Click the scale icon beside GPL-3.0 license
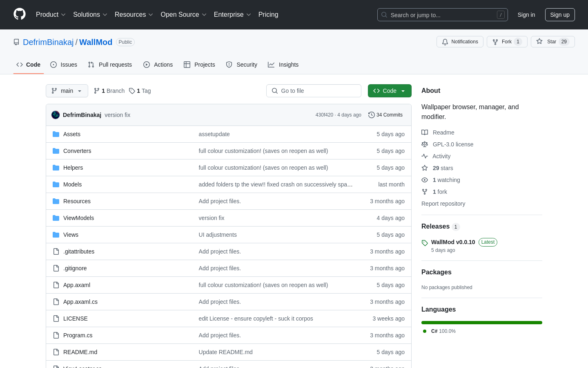 click(x=425, y=144)
